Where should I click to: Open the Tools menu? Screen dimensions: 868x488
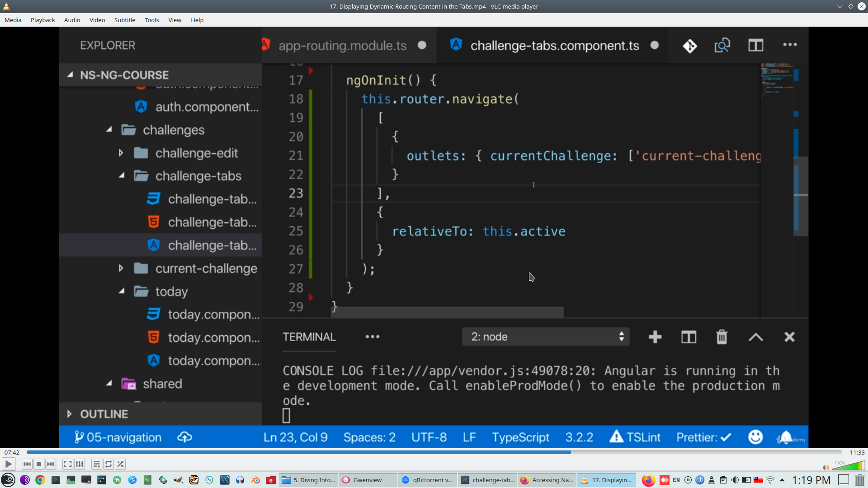click(x=151, y=20)
